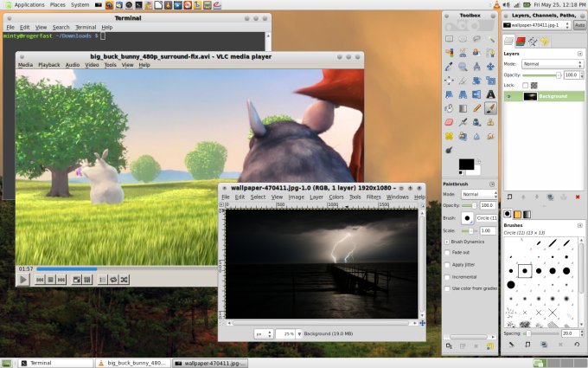Select the Blend gradient tool
The width and height of the screenshot is (588, 368).
click(463, 108)
